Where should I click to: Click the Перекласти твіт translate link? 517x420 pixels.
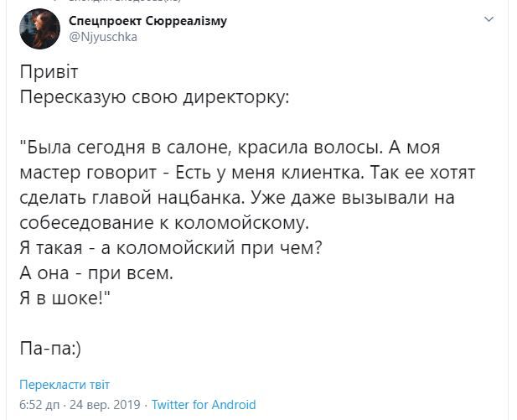coord(65,385)
